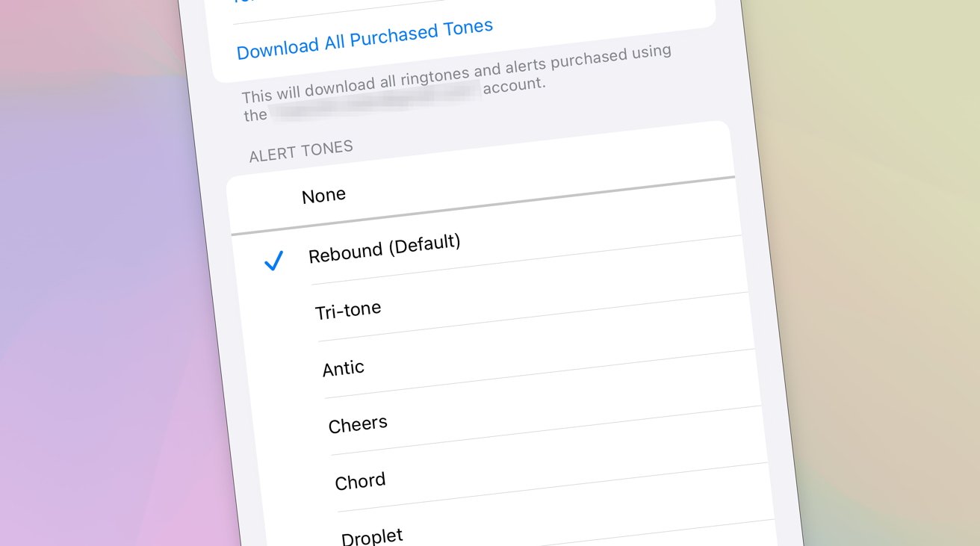
Task: Select the None alert tone
Action: click(323, 196)
